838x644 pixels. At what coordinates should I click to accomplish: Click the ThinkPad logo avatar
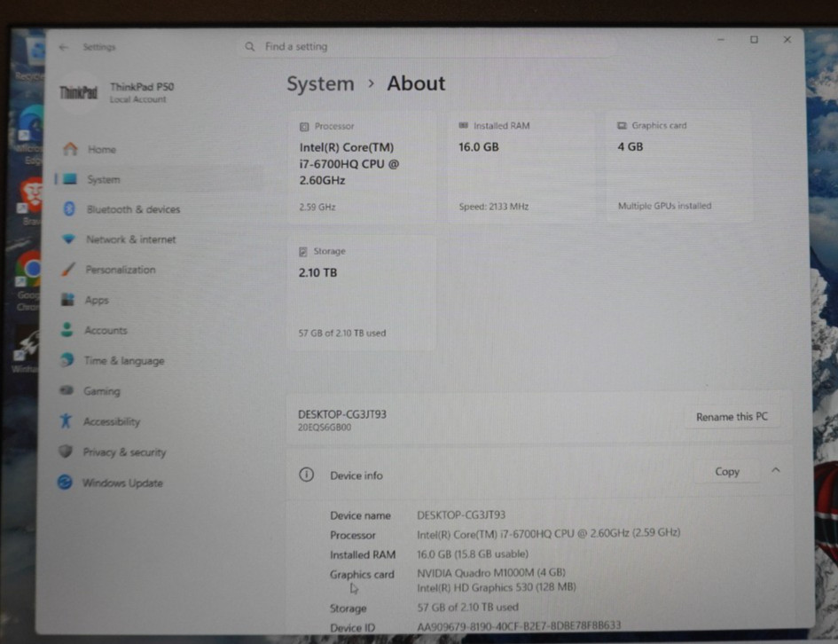coord(78,92)
